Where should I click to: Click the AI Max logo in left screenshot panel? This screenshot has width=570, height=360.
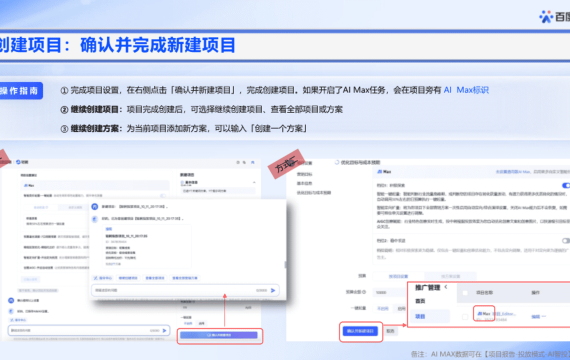click(29, 185)
